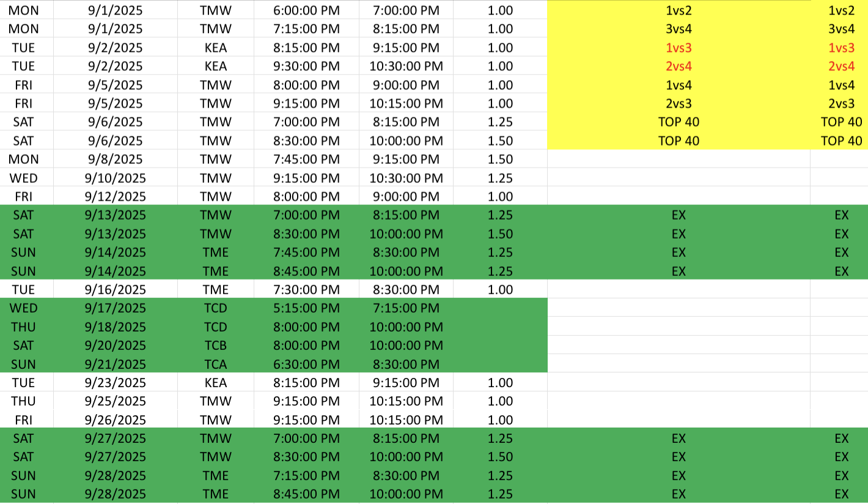
Task: Select the 6:00:00 PM start time cell
Action: [306, 10]
